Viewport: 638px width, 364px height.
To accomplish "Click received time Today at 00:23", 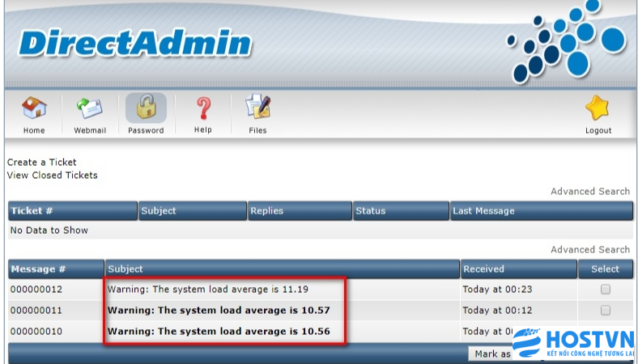I will [497, 289].
